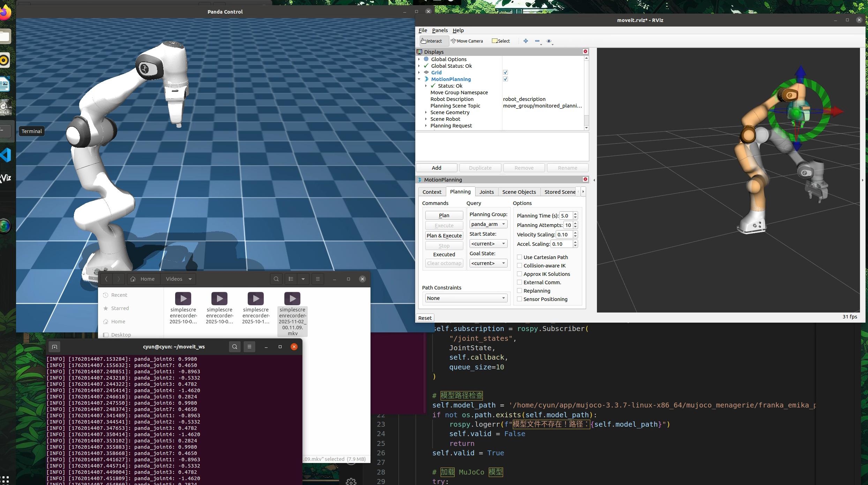Select the Interact tool in RViz

click(432, 41)
